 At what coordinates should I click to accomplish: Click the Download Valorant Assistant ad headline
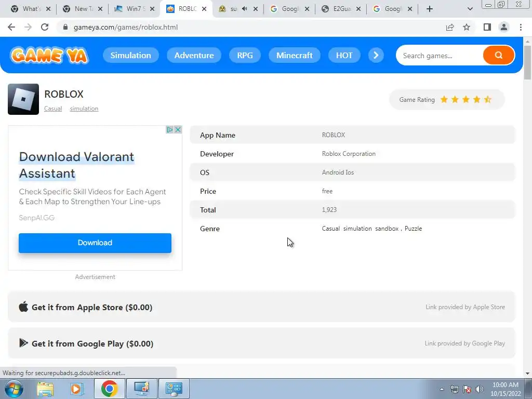[77, 165]
